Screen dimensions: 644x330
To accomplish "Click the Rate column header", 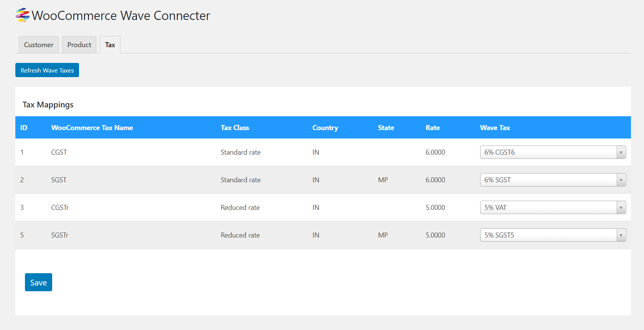I will coord(433,128).
